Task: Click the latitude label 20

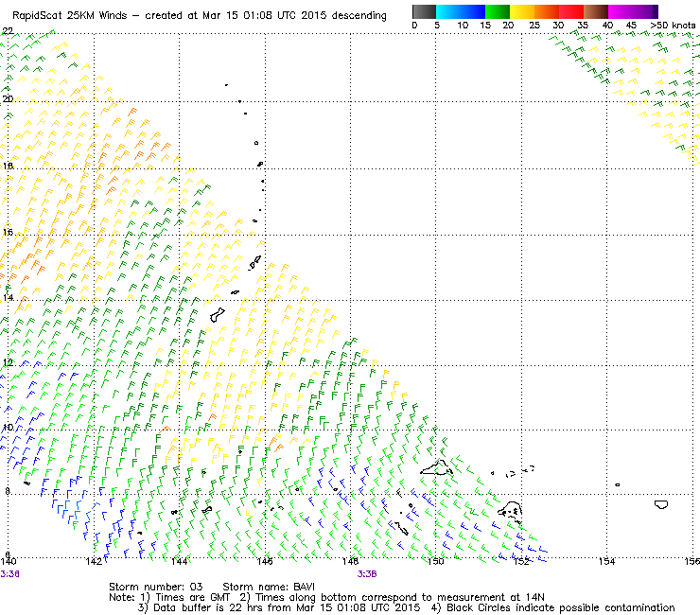Action: point(8,98)
